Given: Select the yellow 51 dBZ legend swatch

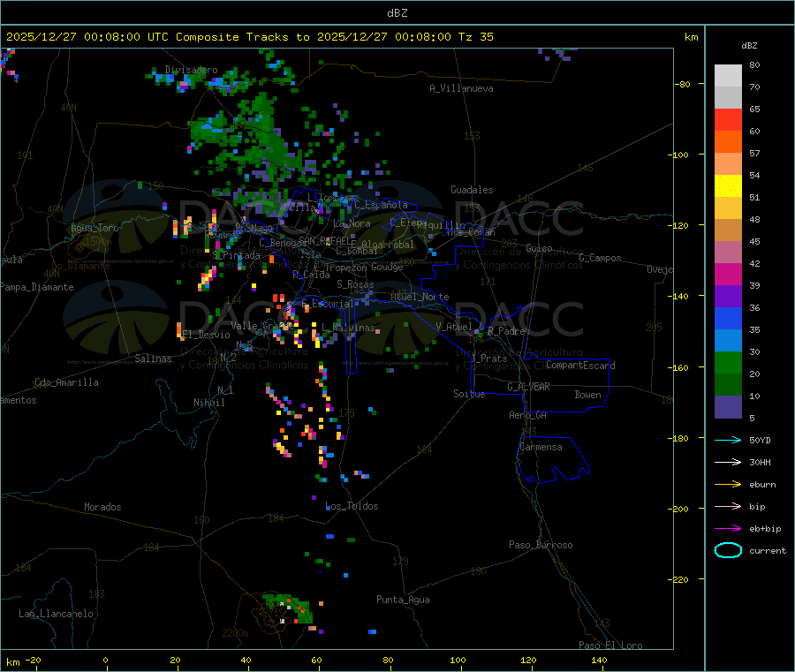Looking at the screenshot, I should (x=728, y=186).
